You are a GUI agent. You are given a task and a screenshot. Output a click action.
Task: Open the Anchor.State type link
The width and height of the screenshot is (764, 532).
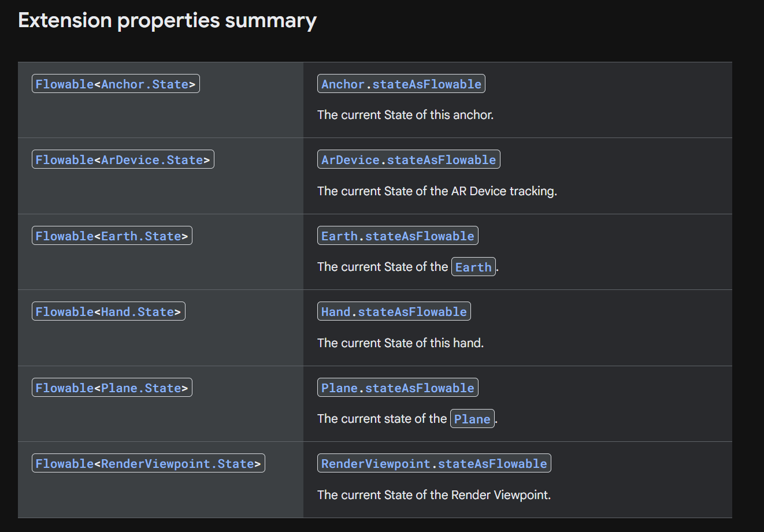coord(144,84)
